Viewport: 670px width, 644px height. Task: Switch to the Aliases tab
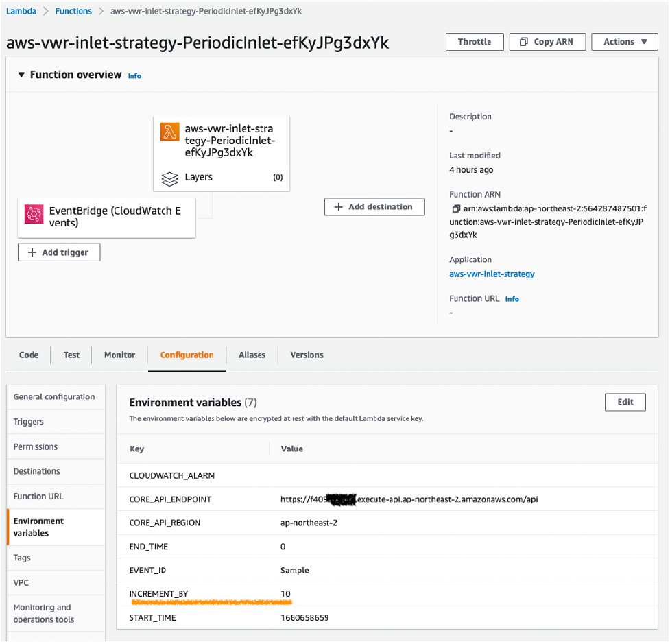click(252, 355)
